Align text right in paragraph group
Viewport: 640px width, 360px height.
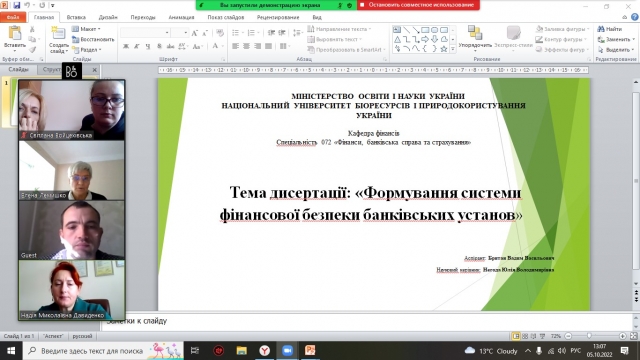pyautogui.click(x=258, y=46)
